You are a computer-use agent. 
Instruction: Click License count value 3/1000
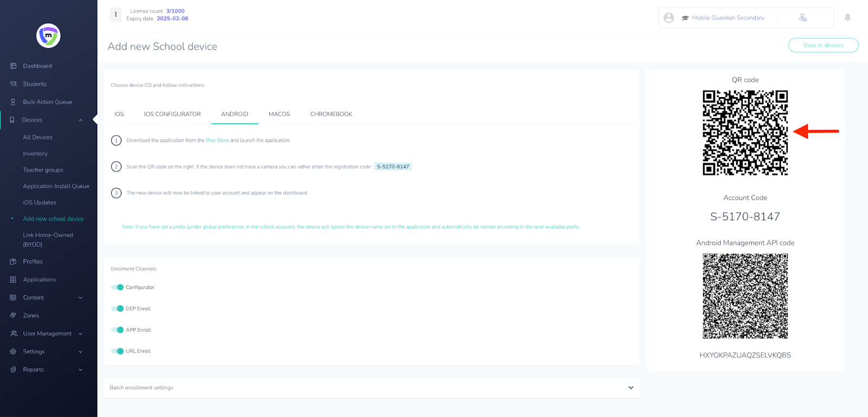(x=175, y=11)
